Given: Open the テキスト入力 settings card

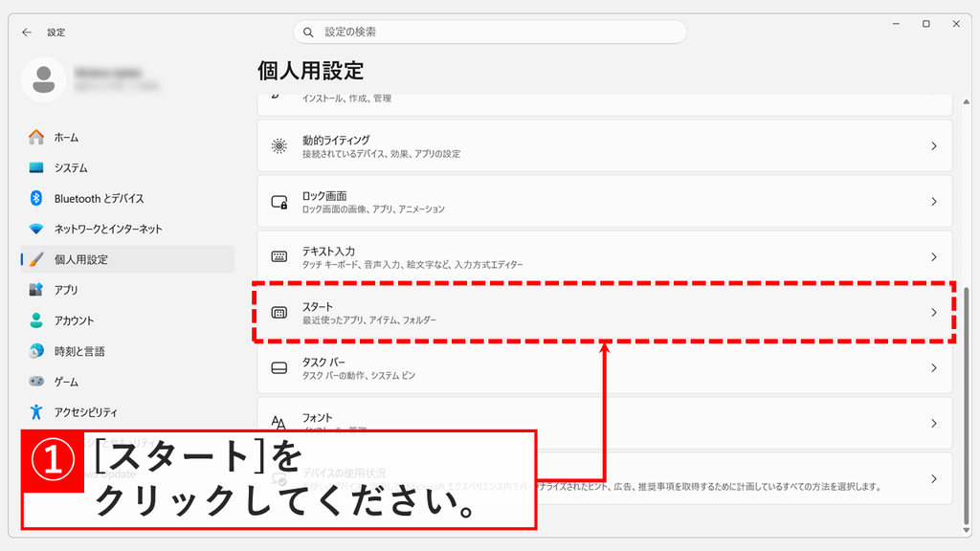Looking at the screenshot, I should [x=605, y=256].
